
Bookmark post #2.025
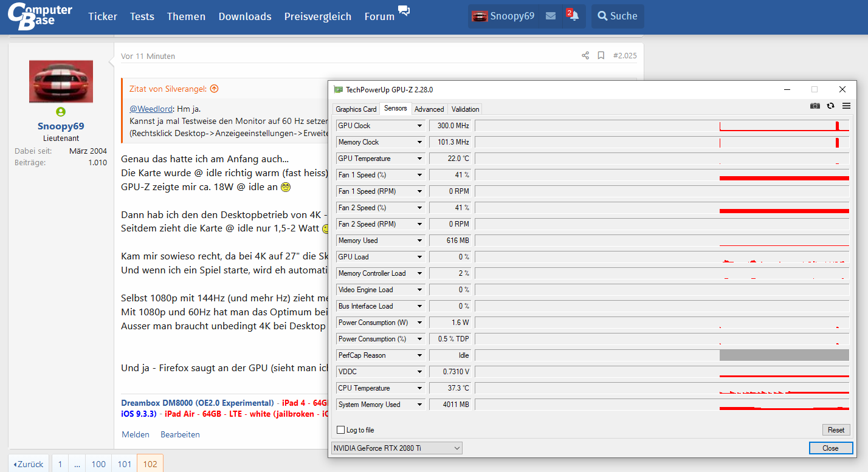pos(601,56)
